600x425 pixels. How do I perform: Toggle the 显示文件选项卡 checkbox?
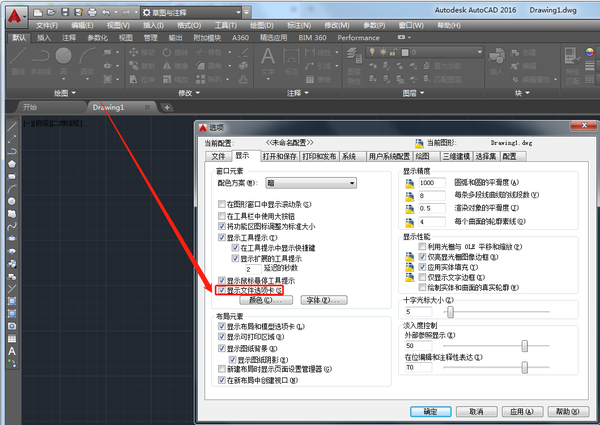click(x=221, y=290)
